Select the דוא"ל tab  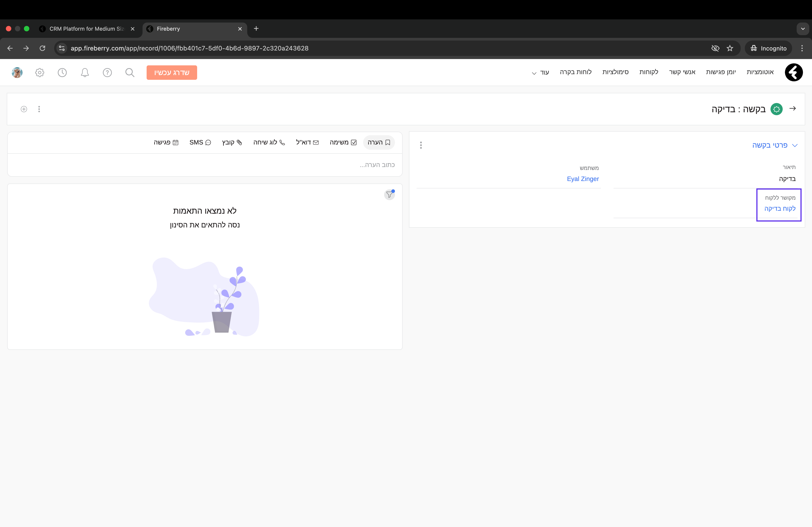coord(307,142)
